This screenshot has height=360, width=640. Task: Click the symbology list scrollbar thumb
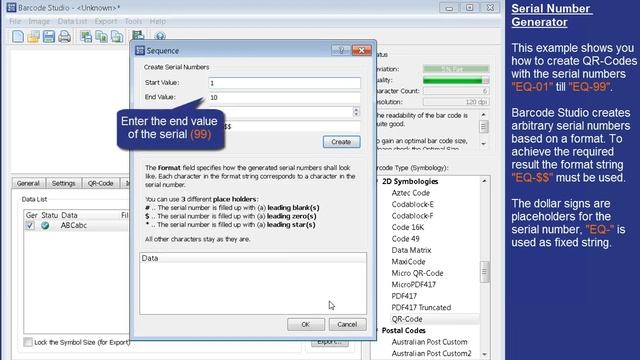pos(484,272)
